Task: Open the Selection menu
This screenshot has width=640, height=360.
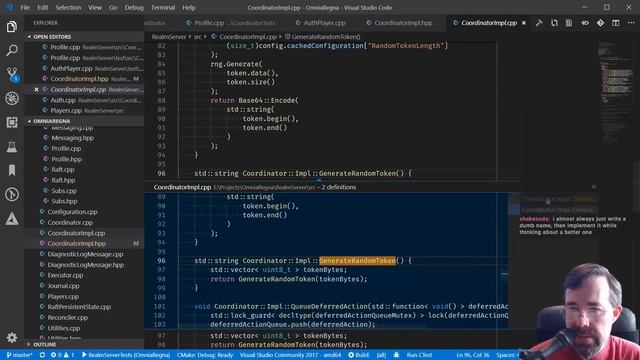Action: 68,7
